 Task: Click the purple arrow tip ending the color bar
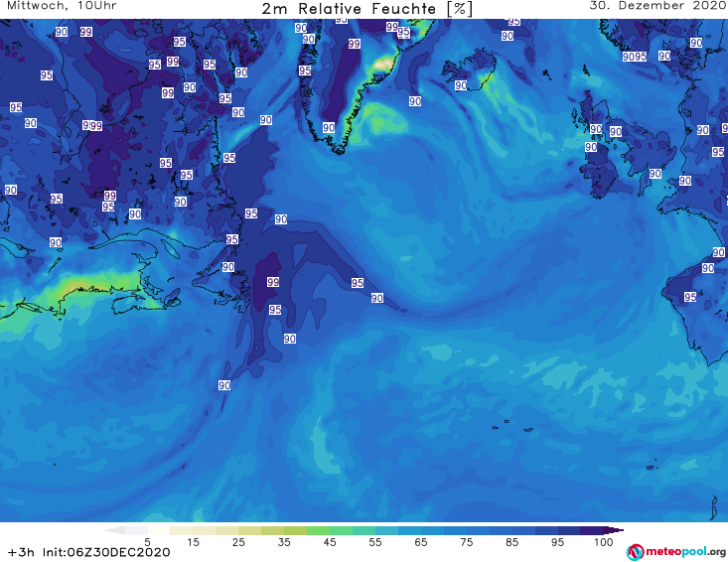(x=614, y=530)
